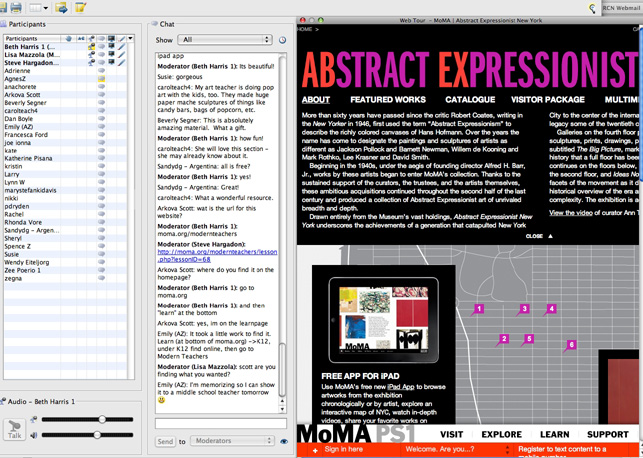Click the Chat panel title bubble icon

tap(155, 24)
